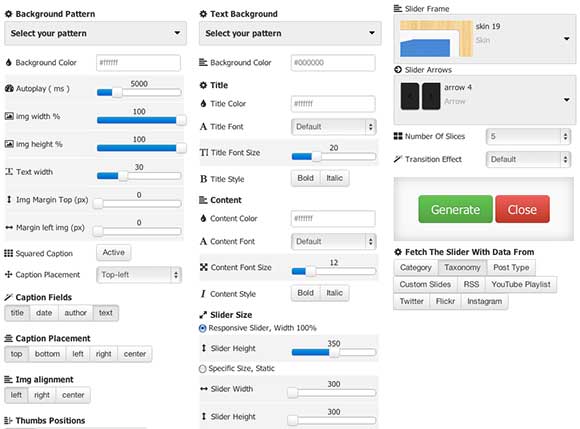Click the red Close button

[x=522, y=209]
